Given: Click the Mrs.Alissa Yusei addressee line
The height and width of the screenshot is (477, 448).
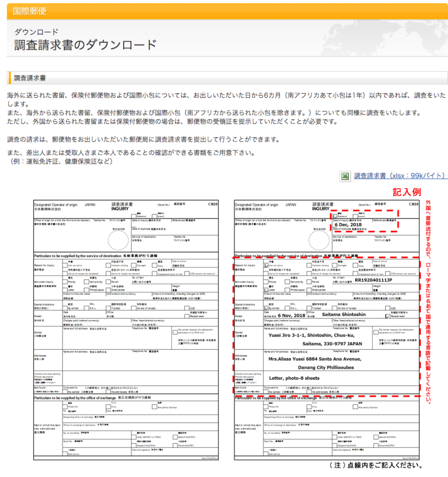Looking at the screenshot, I should [315, 359].
